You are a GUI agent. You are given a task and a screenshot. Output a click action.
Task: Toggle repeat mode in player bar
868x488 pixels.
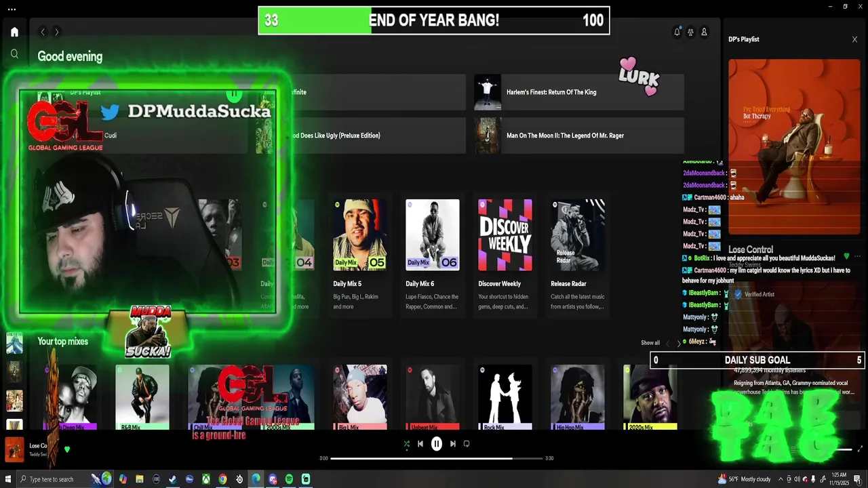click(467, 444)
